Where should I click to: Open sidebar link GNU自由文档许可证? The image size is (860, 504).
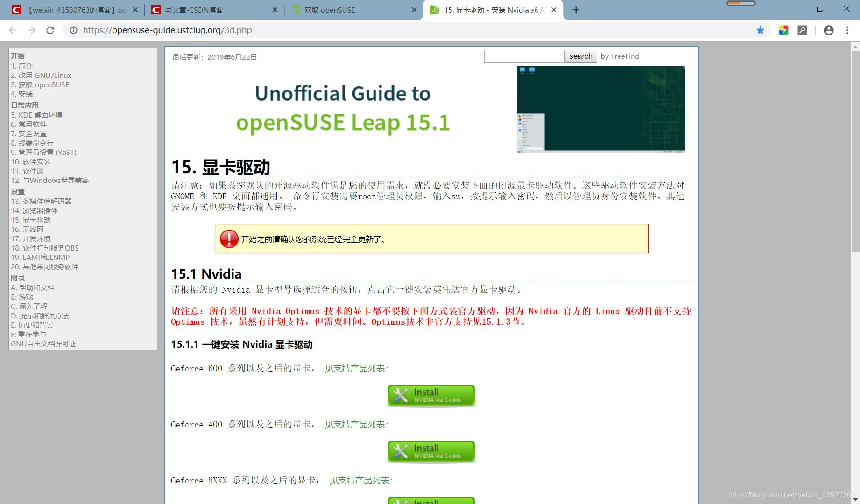tap(43, 344)
